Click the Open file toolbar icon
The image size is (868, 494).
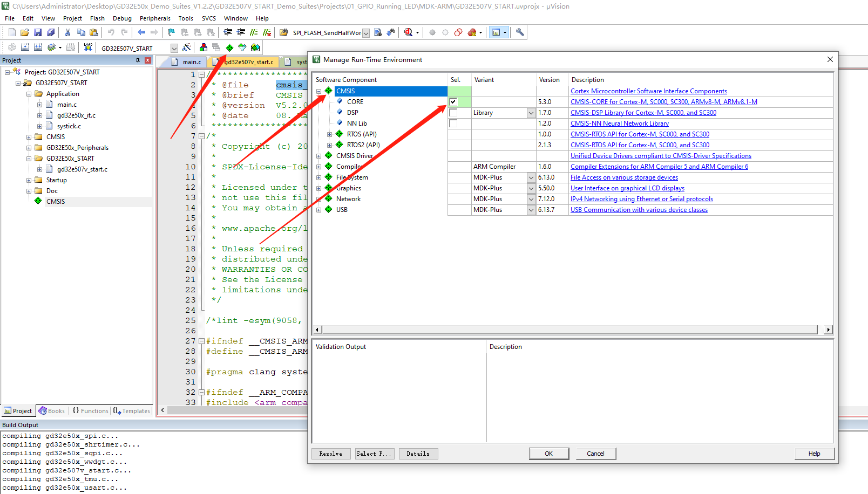point(25,32)
